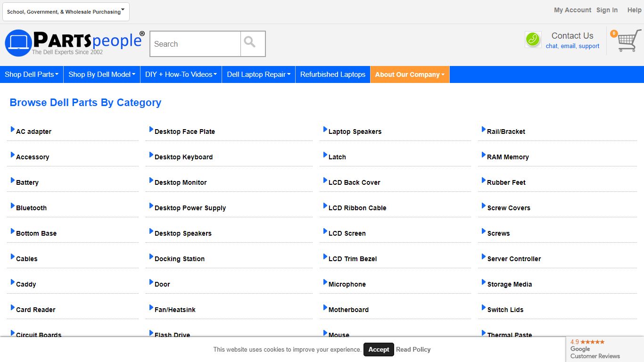
Task: Open the Card Reader category
Action: tap(36, 310)
